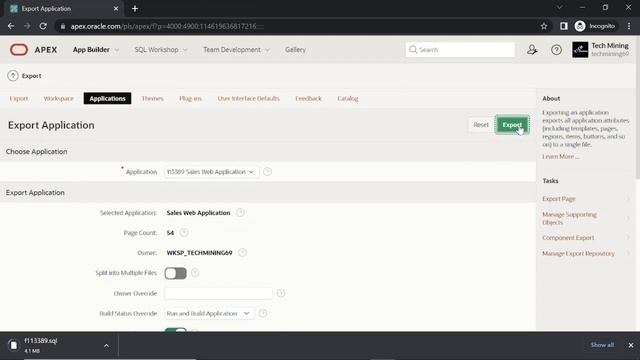Switch to the Plug-ins tab
This screenshot has width=640, height=360.
click(190, 98)
